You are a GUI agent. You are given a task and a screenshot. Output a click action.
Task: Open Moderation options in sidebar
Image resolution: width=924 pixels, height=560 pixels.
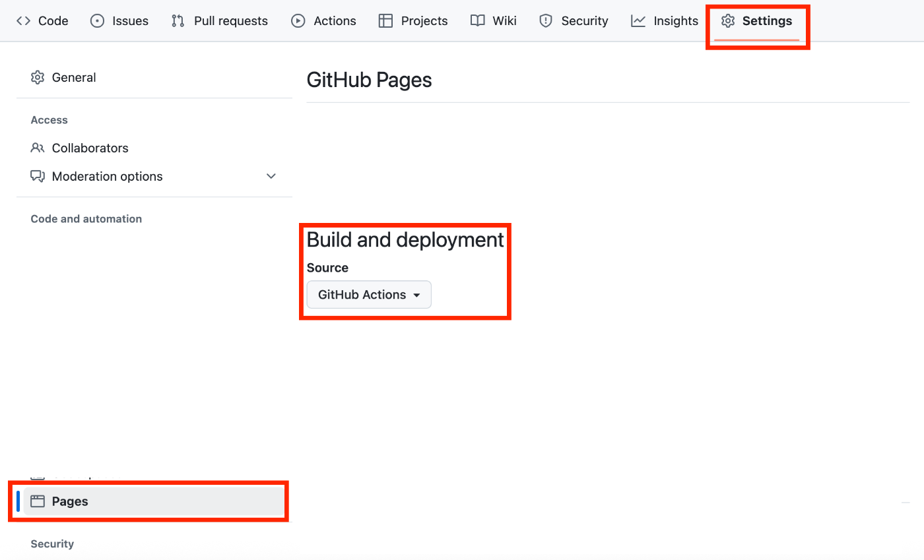[x=154, y=176]
